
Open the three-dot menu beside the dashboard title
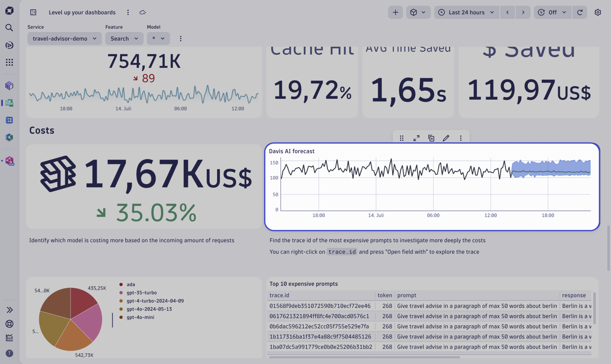[128, 12]
